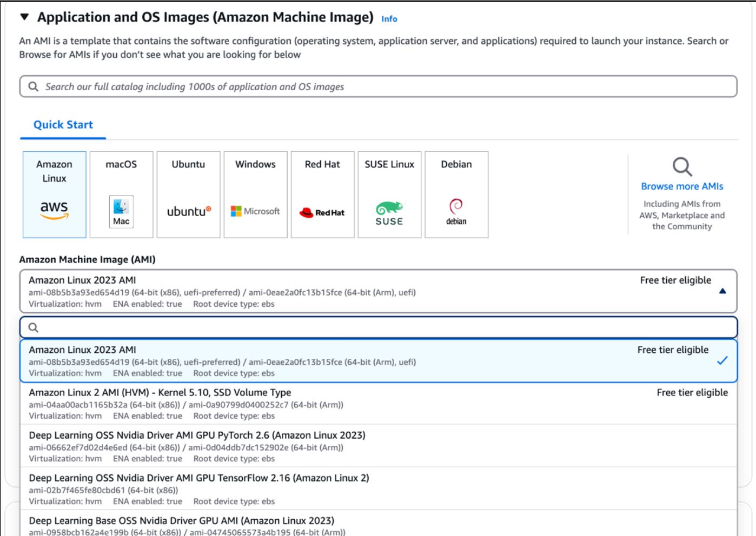Collapse the Application and OS Images section
756x536 pixels.
[24, 17]
